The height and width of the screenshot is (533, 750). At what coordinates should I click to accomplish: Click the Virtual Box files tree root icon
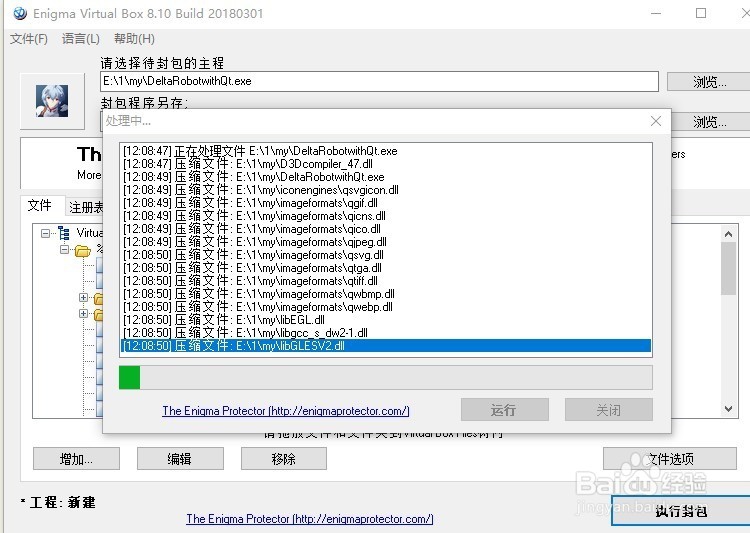tap(64, 233)
